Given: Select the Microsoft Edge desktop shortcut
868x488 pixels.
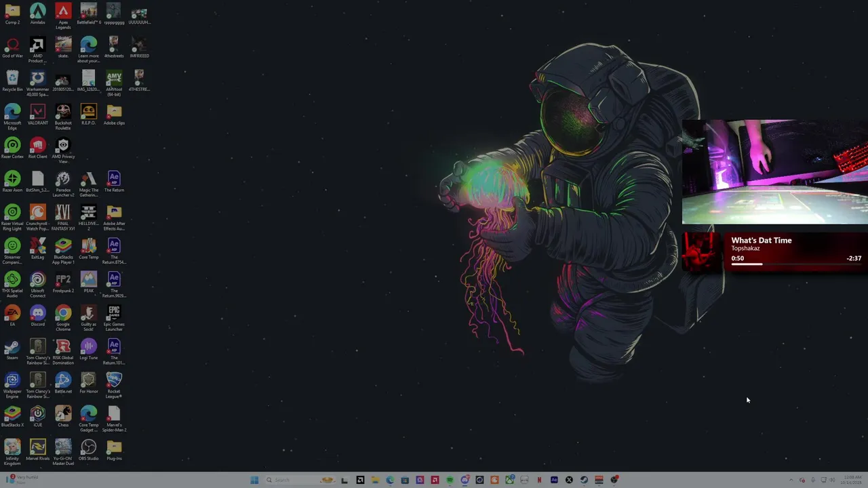Looking at the screenshot, I should pyautogui.click(x=12, y=117).
